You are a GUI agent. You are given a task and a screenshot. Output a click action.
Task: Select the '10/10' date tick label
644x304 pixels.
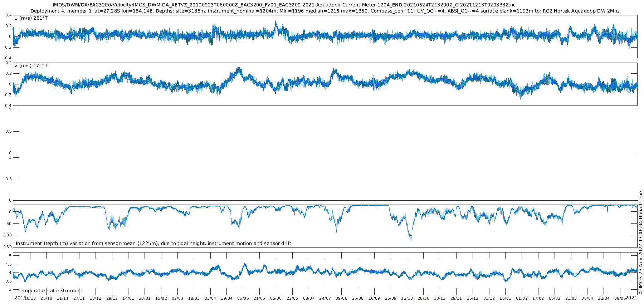pyautogui.click(x=30, y=298)
